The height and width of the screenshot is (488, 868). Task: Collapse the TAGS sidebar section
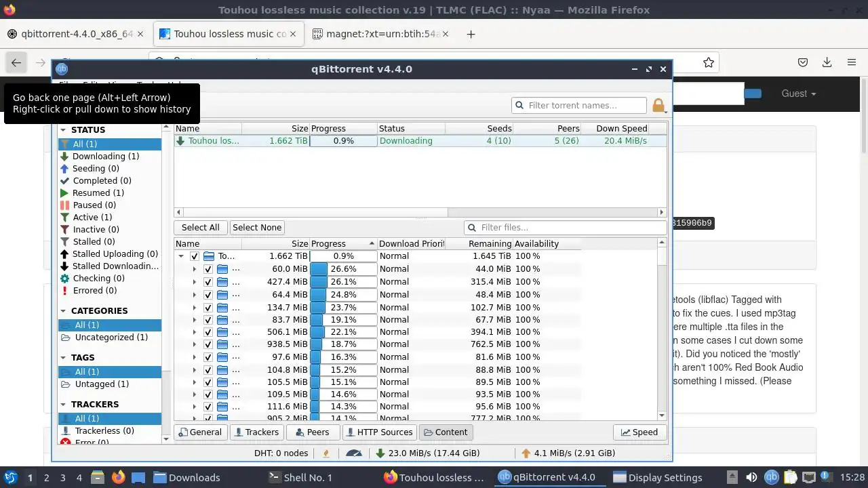tap(63, 357)
